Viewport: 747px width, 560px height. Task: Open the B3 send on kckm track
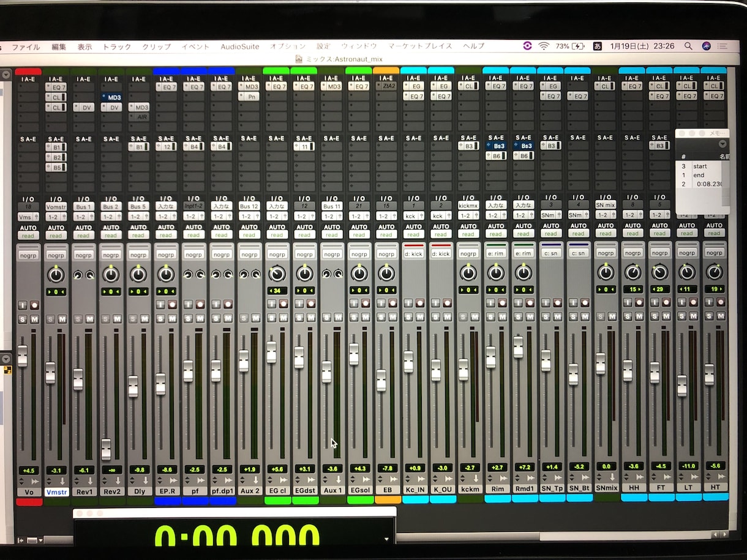pos(468,146)
